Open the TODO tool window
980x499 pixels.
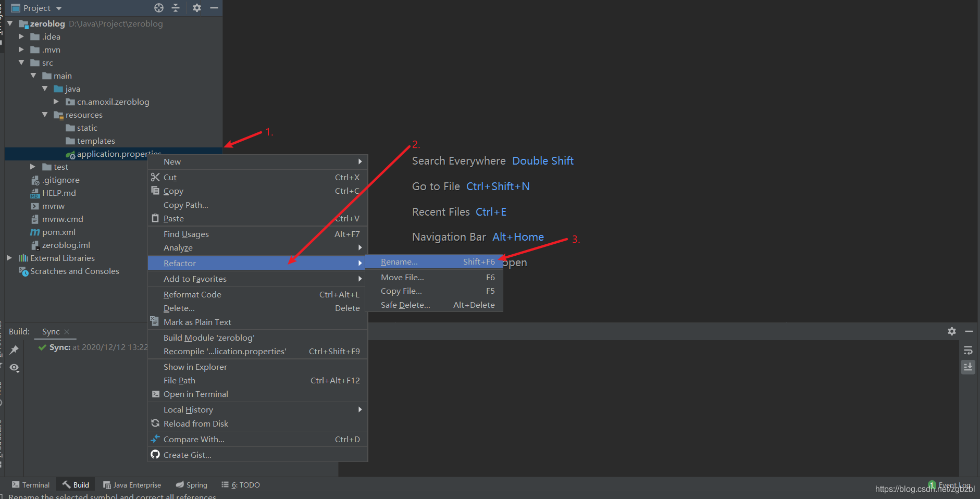pos(241,485)
